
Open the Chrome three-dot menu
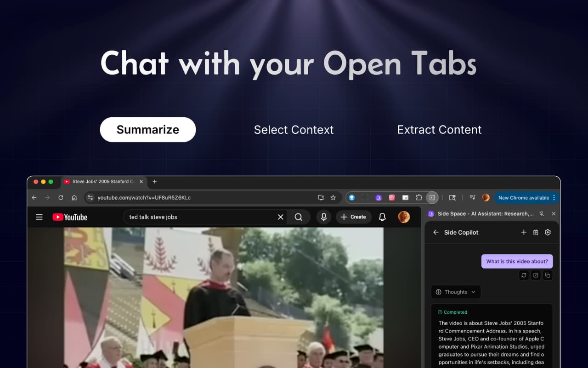coord(554,198)
